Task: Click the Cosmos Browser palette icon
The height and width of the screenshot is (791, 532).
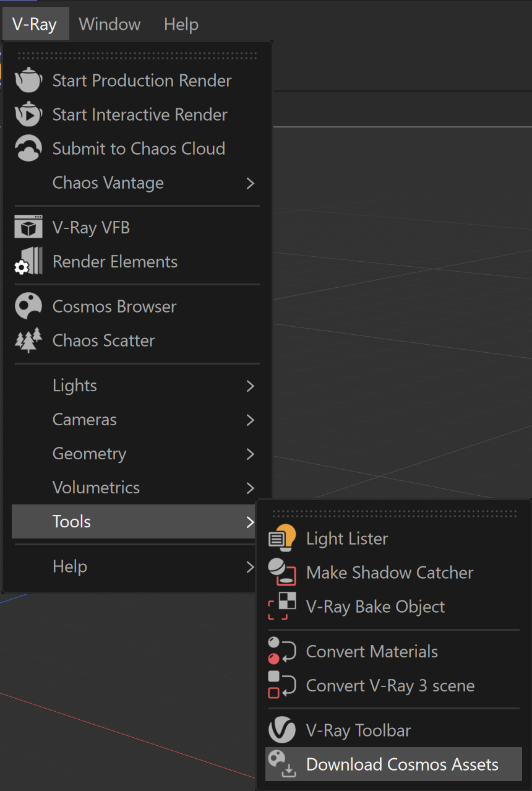Action: click(28, 306)
